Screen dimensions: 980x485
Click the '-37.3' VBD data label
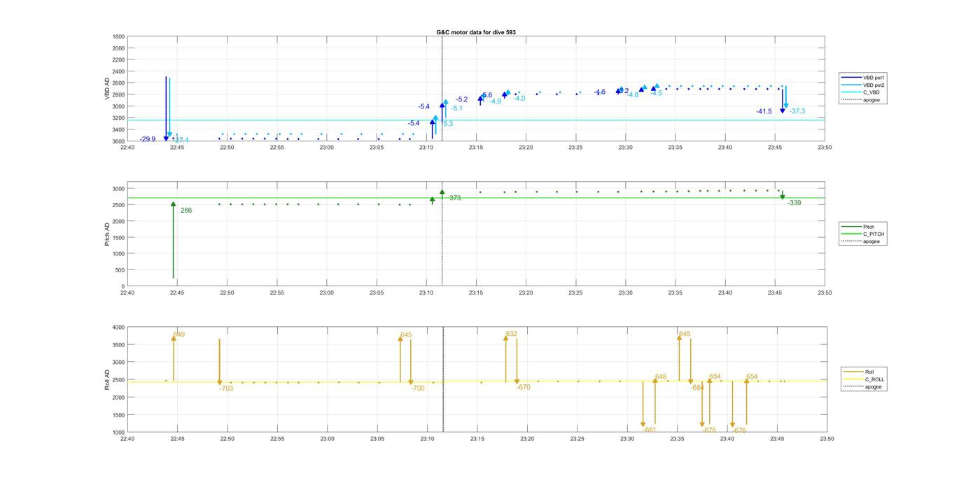click(797, 111)
